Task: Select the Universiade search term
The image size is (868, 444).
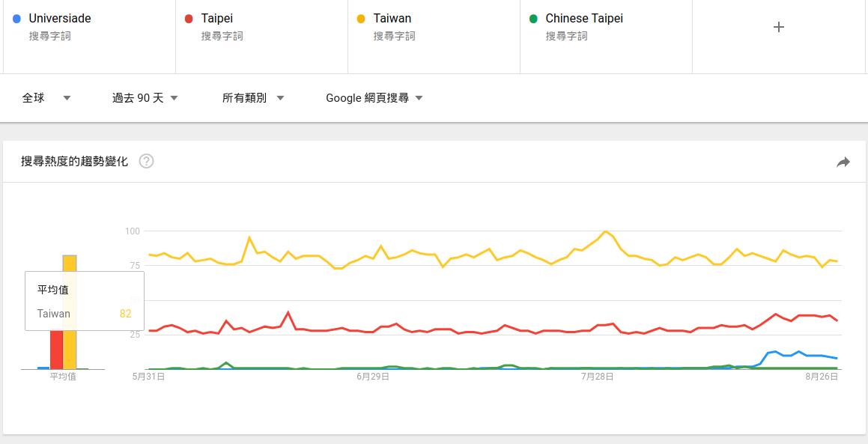Action: click(60, 19)
